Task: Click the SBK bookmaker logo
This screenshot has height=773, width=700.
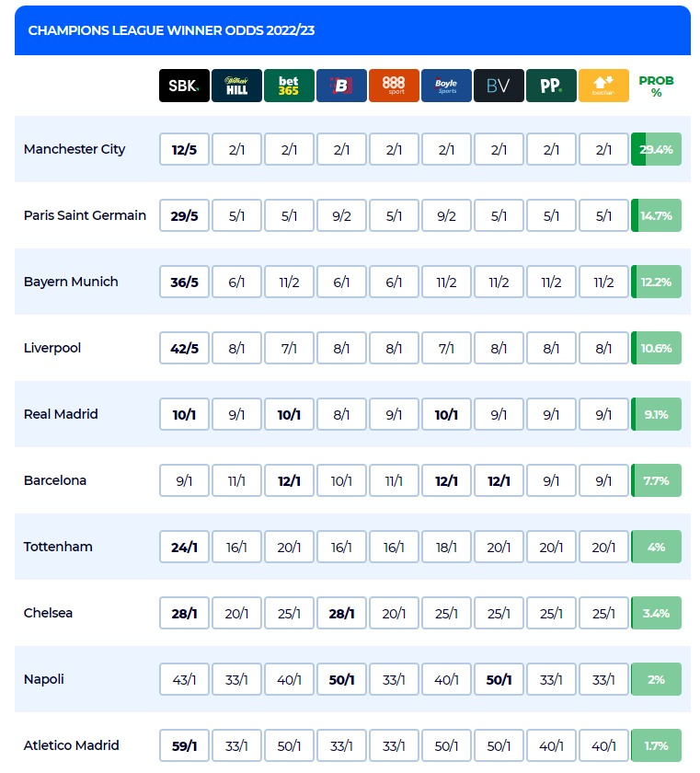Action: [184, 86]
